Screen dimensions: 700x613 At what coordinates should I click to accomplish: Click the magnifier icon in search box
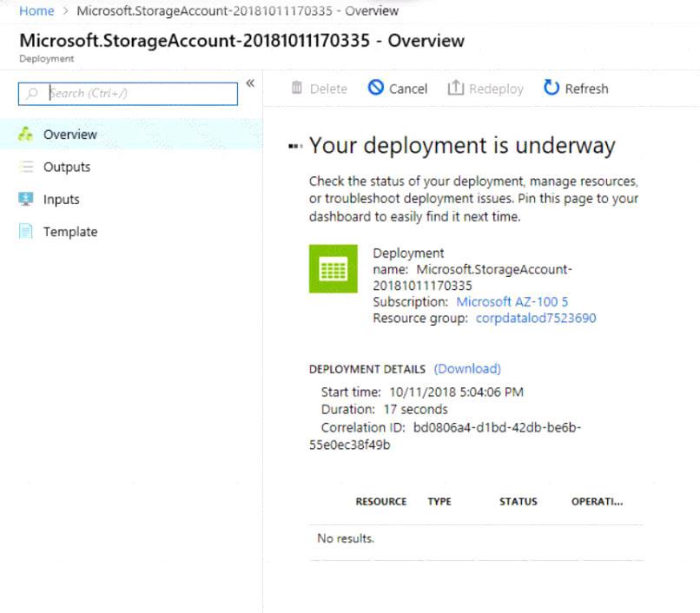point(32,93)
